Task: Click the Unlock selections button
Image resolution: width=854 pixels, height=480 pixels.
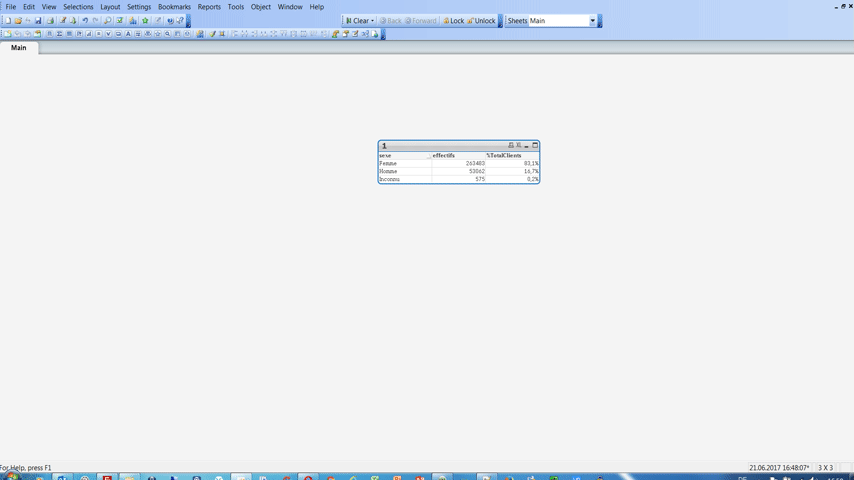Action: click(x=481, y=21)
